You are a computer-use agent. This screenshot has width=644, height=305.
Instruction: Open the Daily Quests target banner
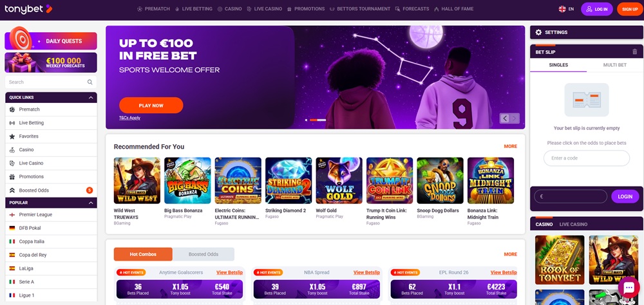pyautogui.click(x=51, y=41)
